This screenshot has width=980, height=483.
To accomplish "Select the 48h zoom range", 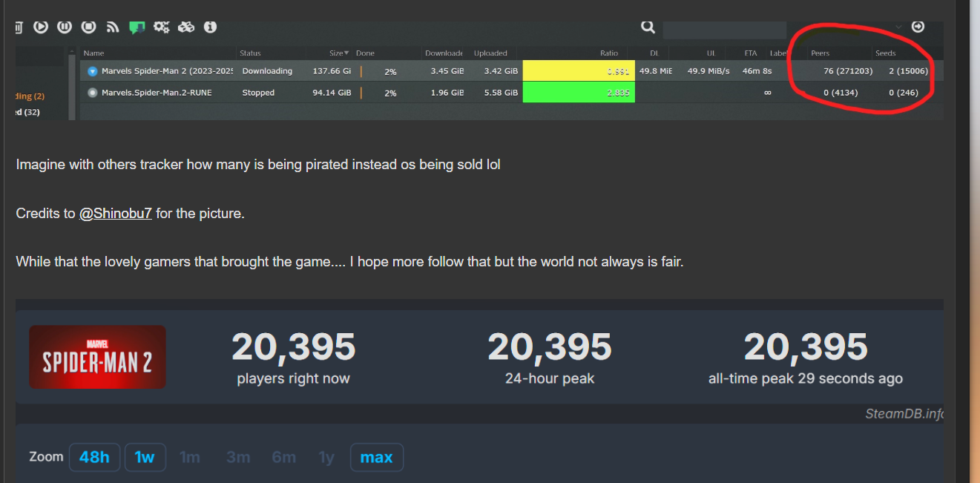I will tap(94, 457).
